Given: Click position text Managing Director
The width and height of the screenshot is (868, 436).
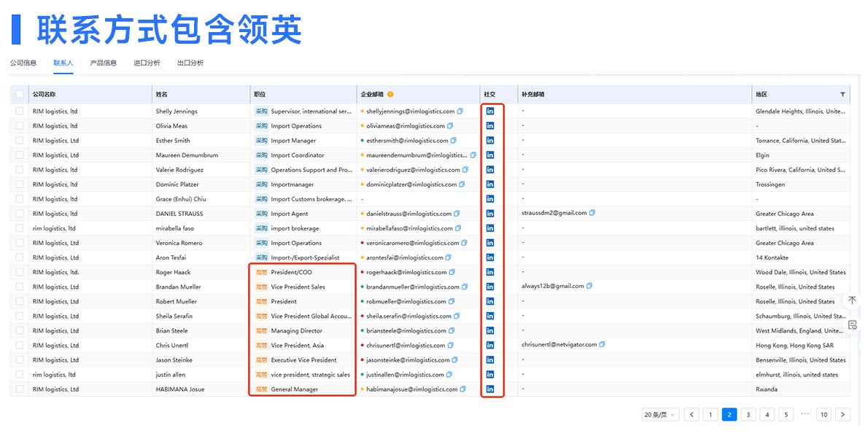Looking at the screenshot, I should (296, 331).
